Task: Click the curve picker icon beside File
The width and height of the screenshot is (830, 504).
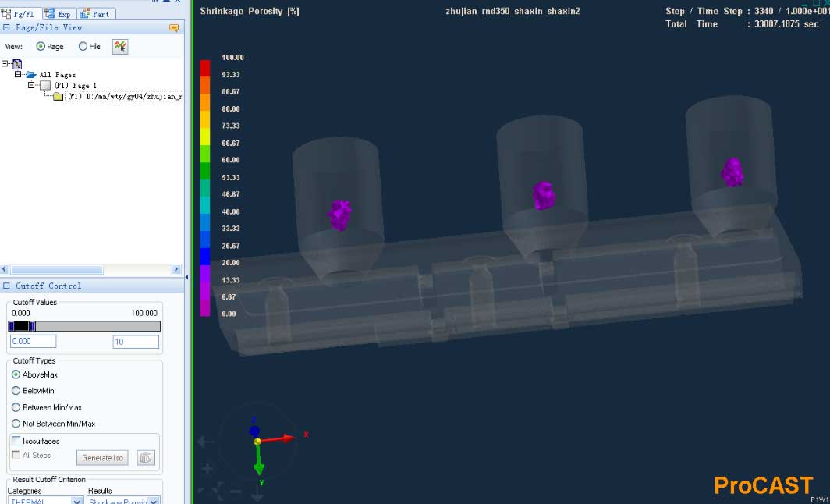Action: pyautogui.click(x=120, y=47)
